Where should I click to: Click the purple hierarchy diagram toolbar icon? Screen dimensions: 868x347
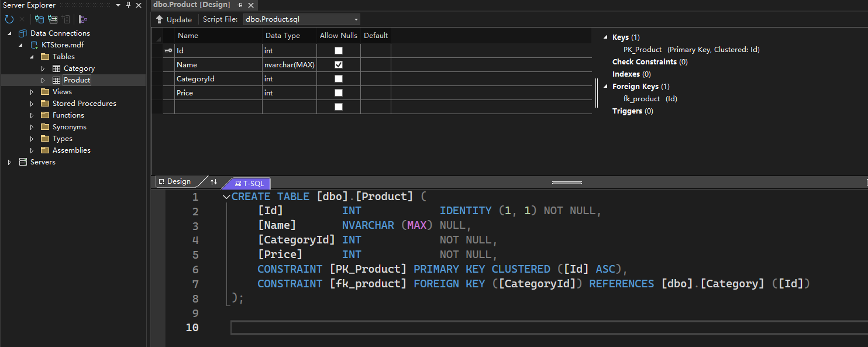pos(83,19)
